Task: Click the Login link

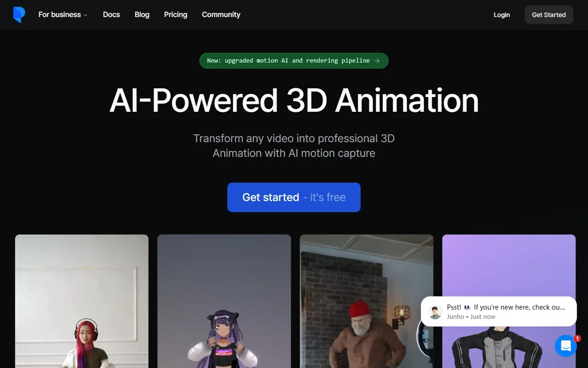Action: coord(502,14)
